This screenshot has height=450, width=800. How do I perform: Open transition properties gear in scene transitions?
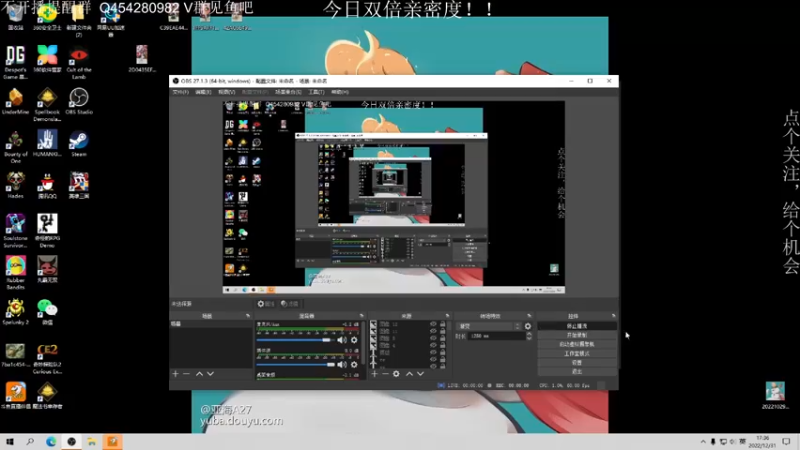[x=528, y=326]
